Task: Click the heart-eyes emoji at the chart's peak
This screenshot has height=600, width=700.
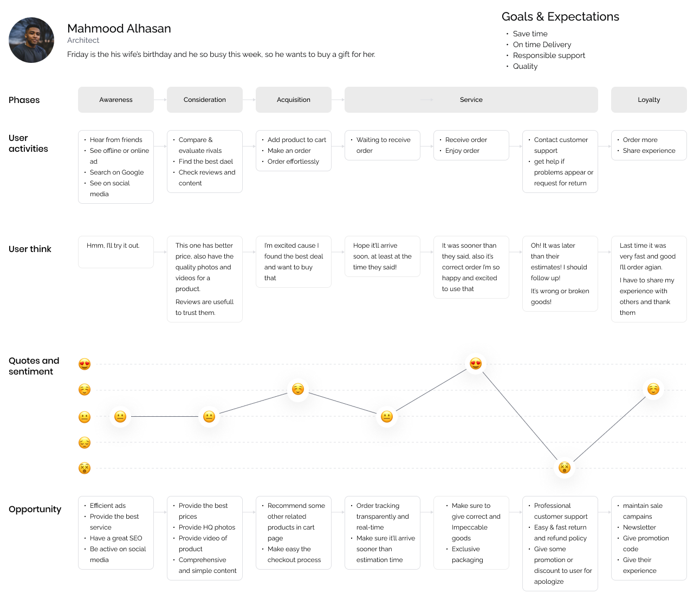Action: (x=476, y=364)
